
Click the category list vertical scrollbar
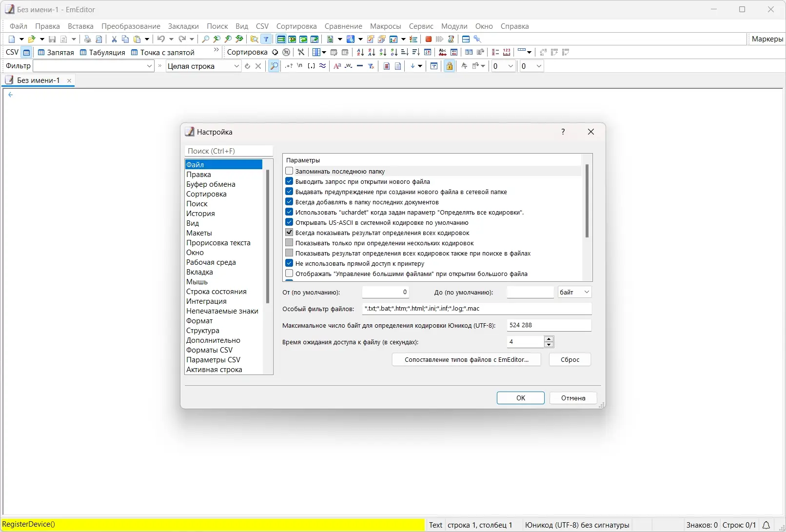click(268, 236)
